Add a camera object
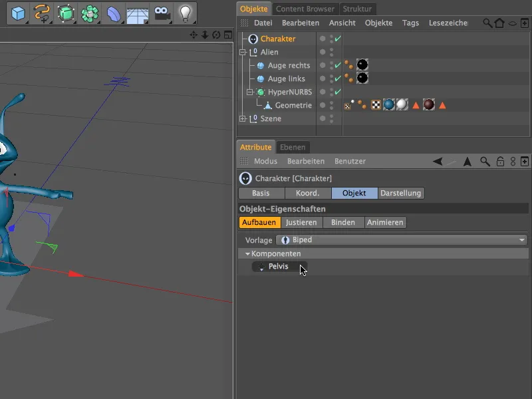 [x=162, y=13]
